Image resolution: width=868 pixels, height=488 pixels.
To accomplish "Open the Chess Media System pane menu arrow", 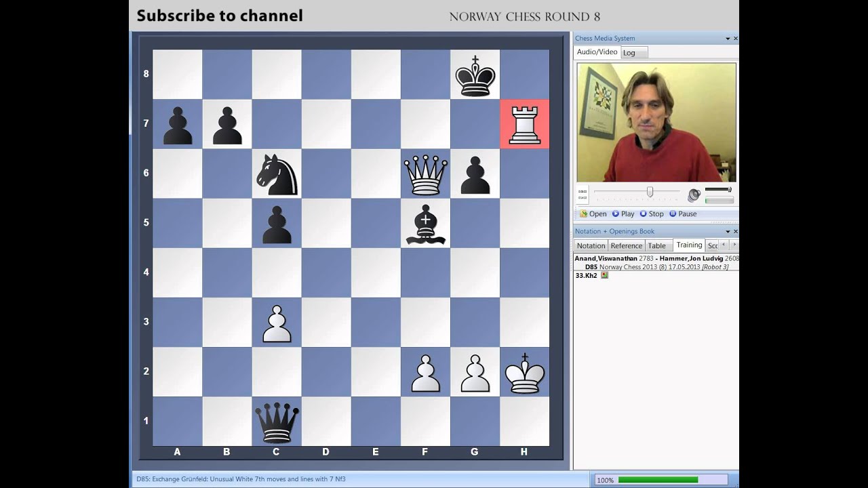I will [728, 39].
